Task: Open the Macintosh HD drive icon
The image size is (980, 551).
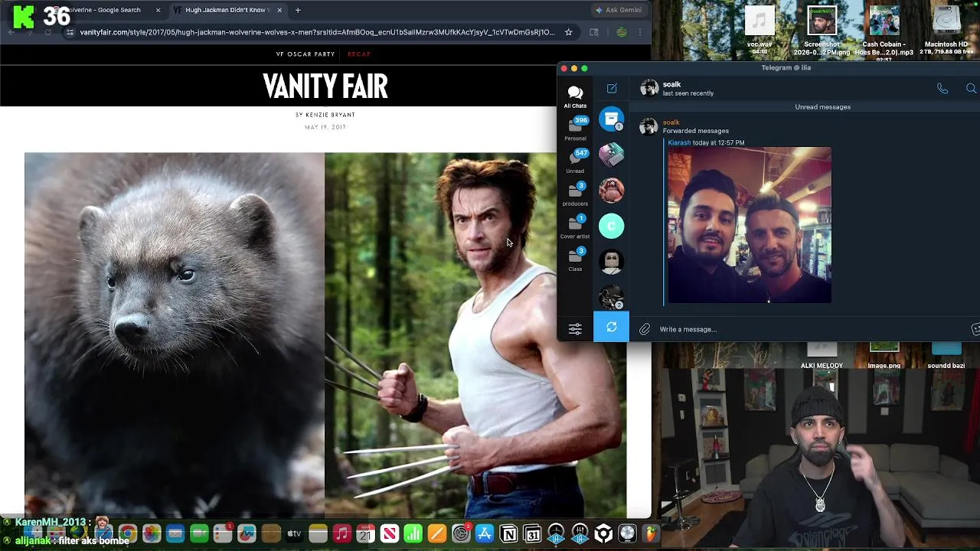Action: pyautogui.click(x=946, y=31)
